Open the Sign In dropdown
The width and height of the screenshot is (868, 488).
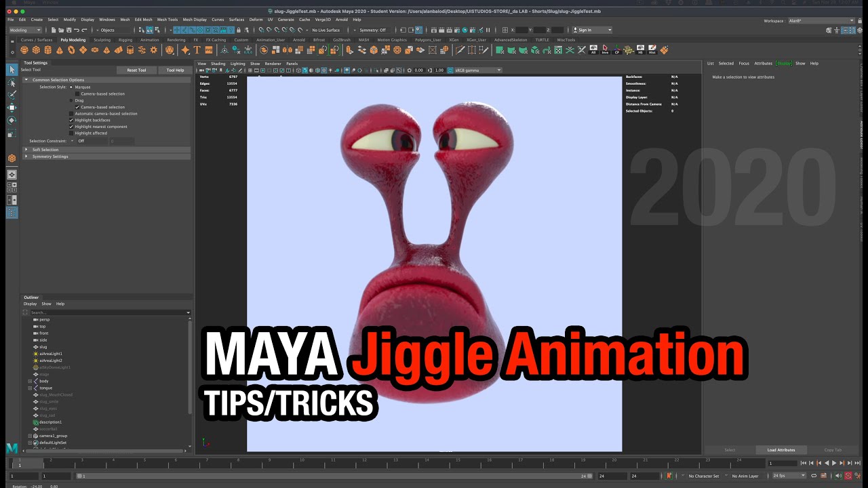tap(592, 30)
